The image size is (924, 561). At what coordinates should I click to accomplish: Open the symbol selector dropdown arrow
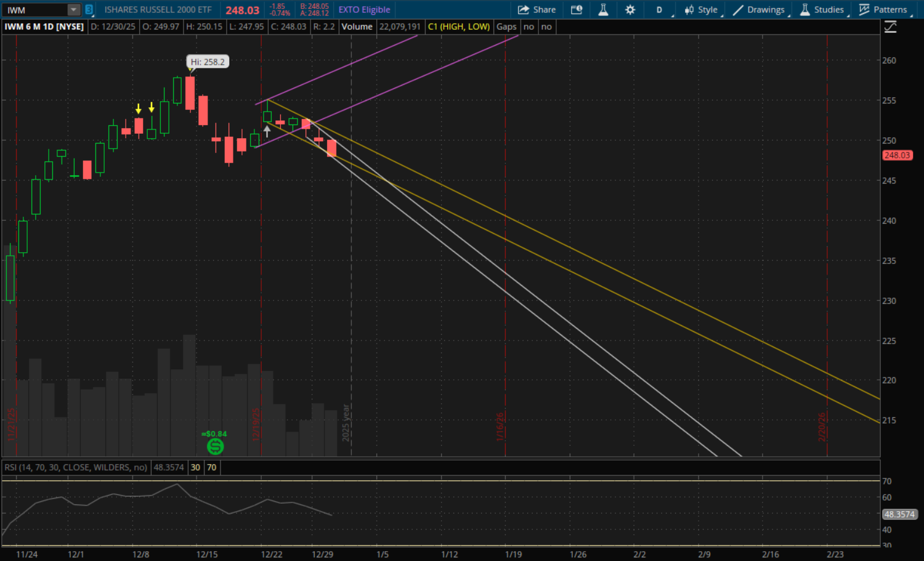(x=73, y=10)
